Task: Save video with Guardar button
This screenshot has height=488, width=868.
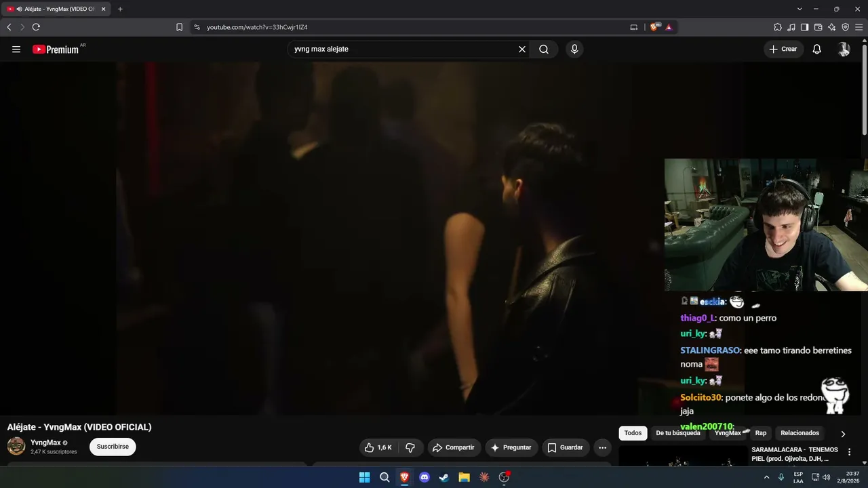Action: [x=566, y=447]
